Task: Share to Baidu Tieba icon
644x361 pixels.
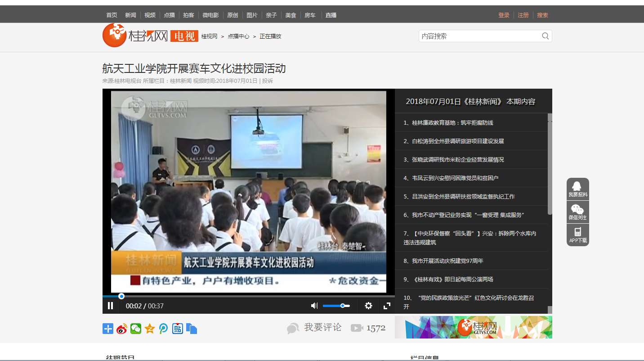Action: [178, 329]
